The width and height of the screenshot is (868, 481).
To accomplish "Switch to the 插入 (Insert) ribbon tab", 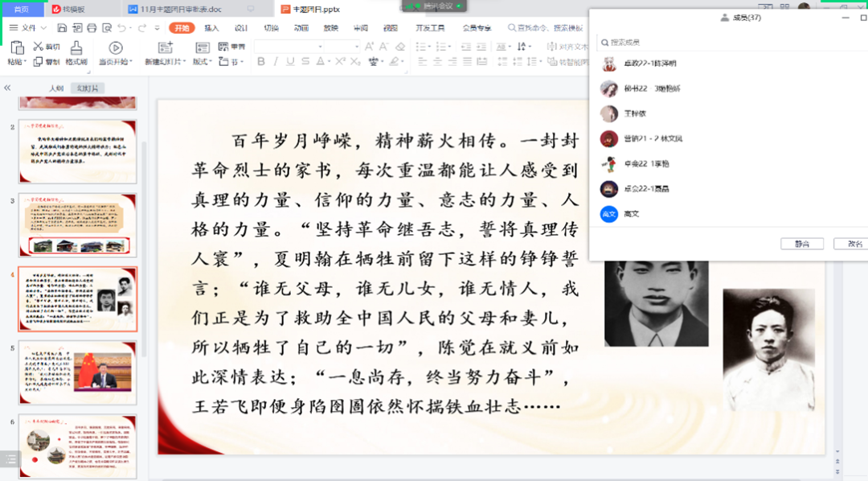I will coord(211,27).
